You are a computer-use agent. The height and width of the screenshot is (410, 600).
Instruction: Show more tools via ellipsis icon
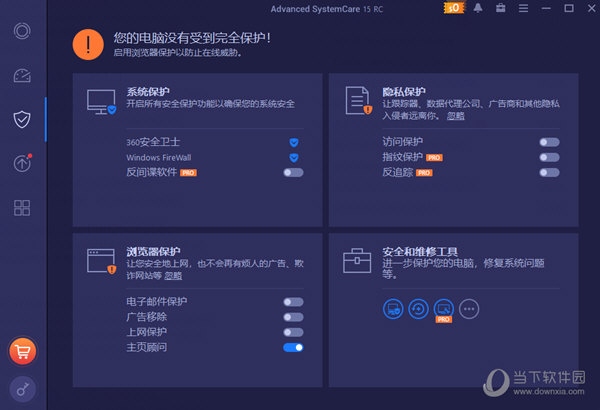469,309
